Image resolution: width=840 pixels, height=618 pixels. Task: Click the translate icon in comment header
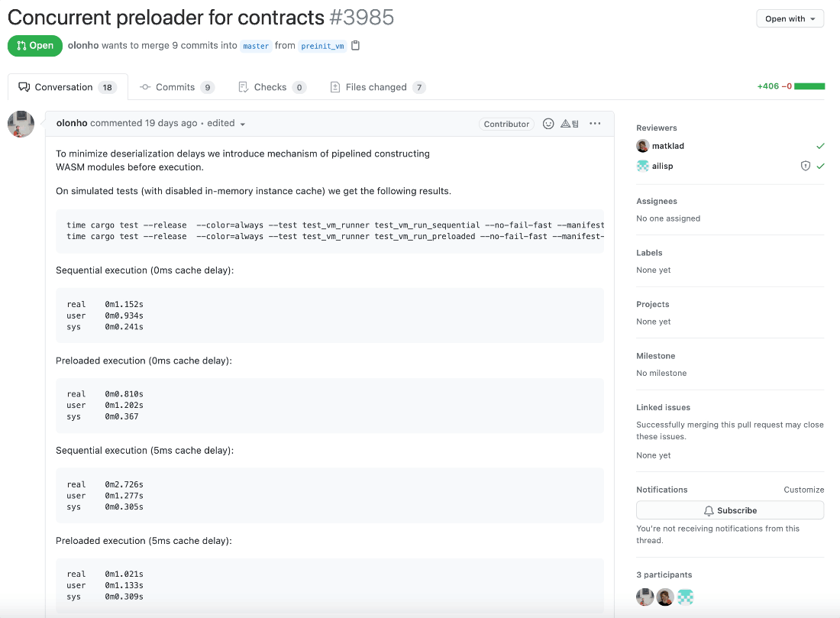point(570,124)
